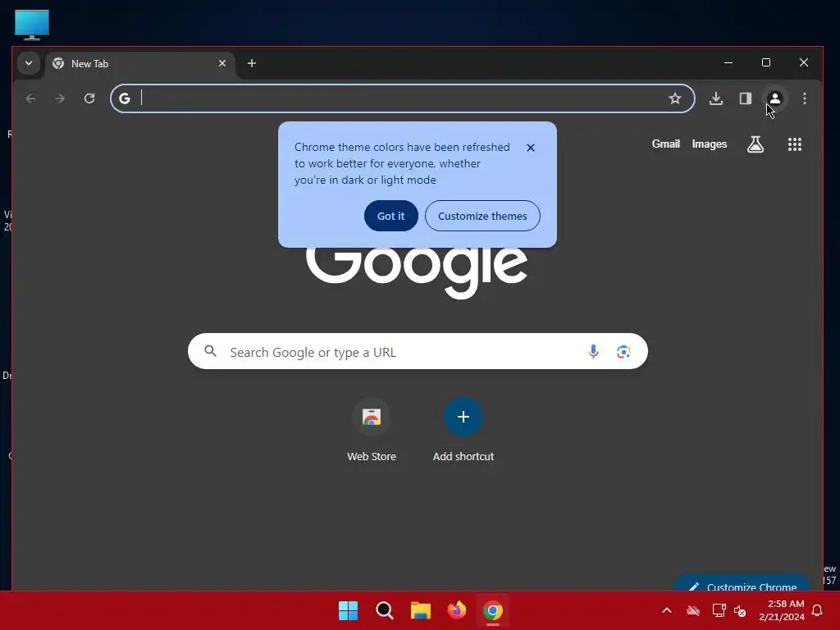Open the Chrome three-dot menu
Viewport: 840px width, 630px height.
point(804,98)
